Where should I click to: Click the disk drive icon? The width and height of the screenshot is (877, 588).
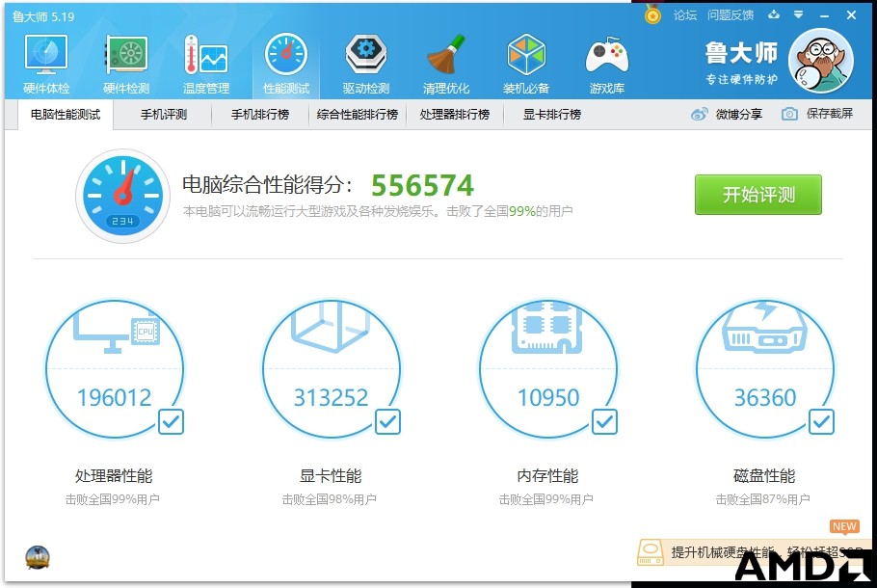click(x=764, y=328)
